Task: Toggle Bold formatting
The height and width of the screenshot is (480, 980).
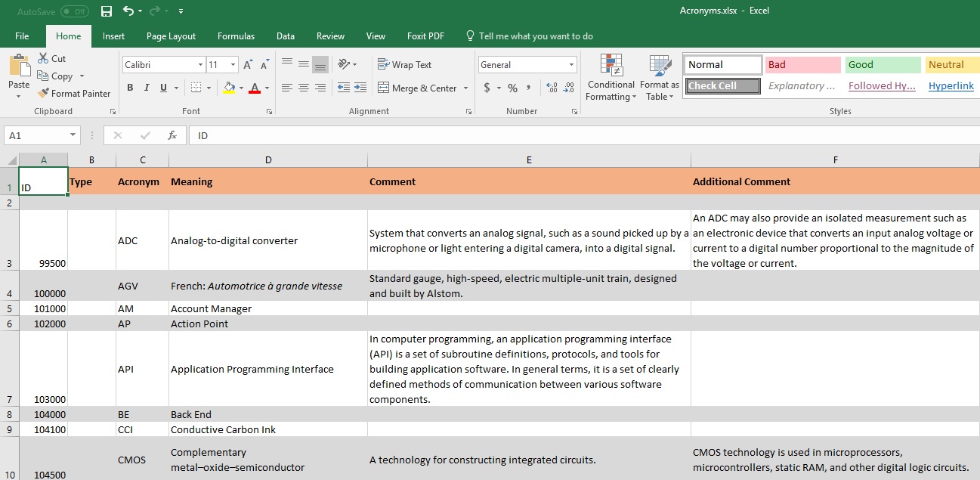Action: tap(130, 88)
